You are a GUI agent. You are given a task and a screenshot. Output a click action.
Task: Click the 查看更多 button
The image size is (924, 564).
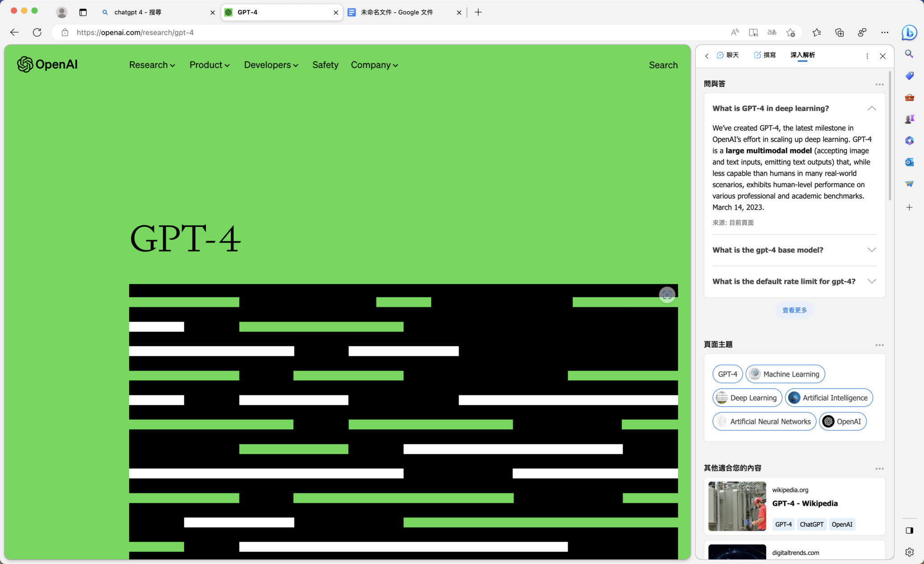pos(794,310)
